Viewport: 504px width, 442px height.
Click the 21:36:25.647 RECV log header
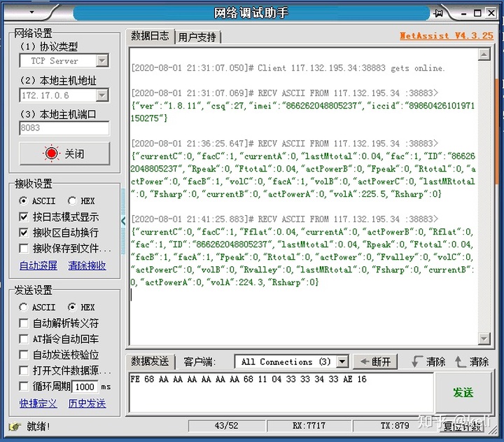coord(284,144)
